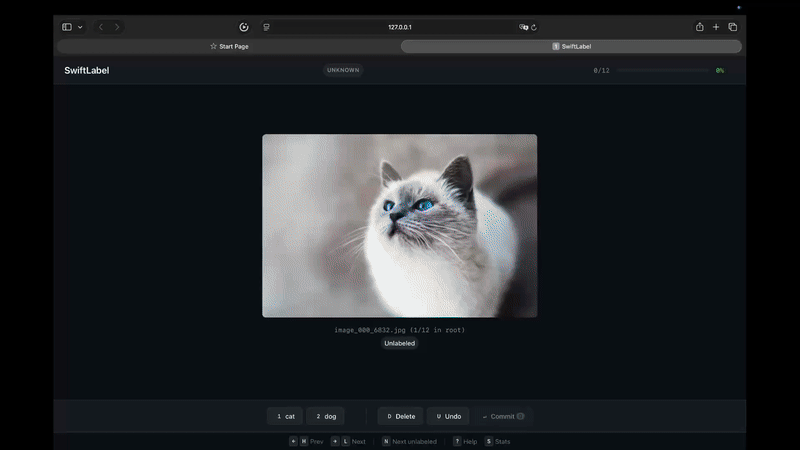This screenshot has width=800, height=450.
Task: Jump to Next unlabeled image
Action: coord(414,441)
